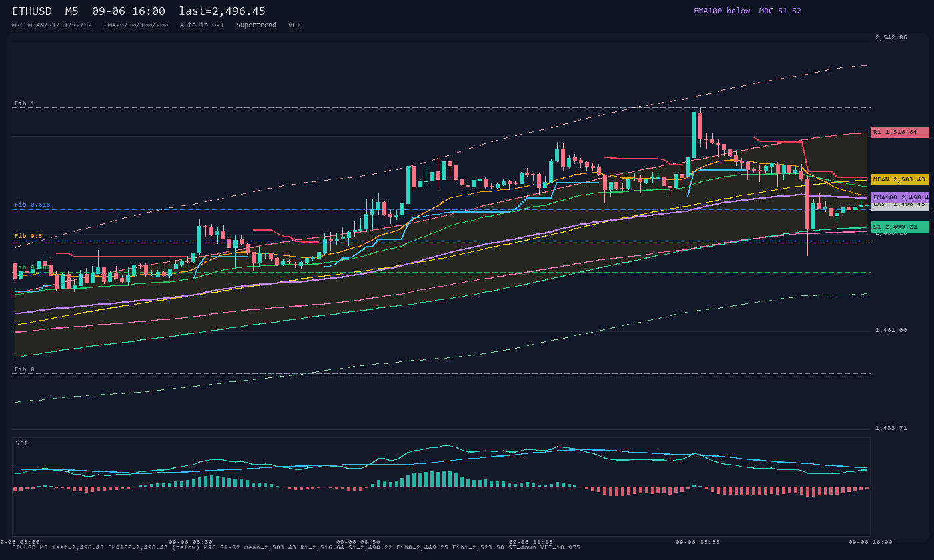Viewport: 934px width, 560px height.
Task: Click the 09-06 11:15 time axis label
Action: pyautogui.click(x=531, y=542)
